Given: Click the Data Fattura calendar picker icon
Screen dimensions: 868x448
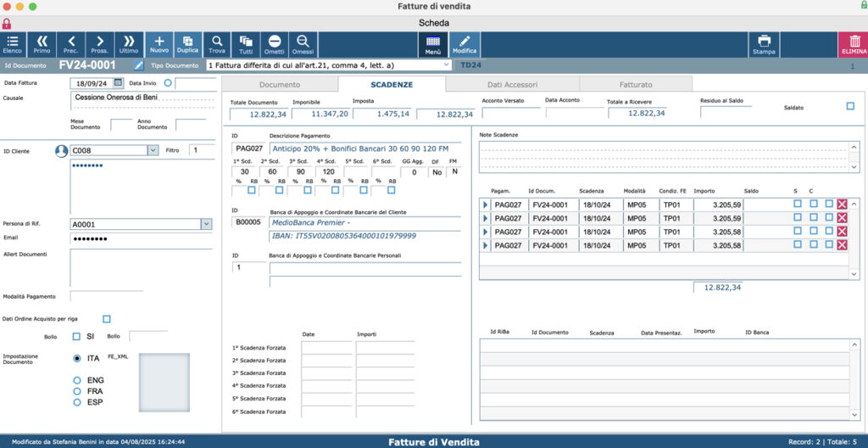Looking at the screenshot, I should (x=117, y=82).
